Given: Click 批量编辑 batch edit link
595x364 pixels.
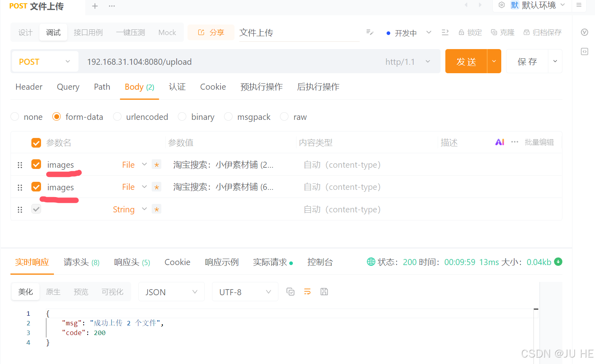Looking at the screenshot, I should pyautogui.click(x=539, y=142).
